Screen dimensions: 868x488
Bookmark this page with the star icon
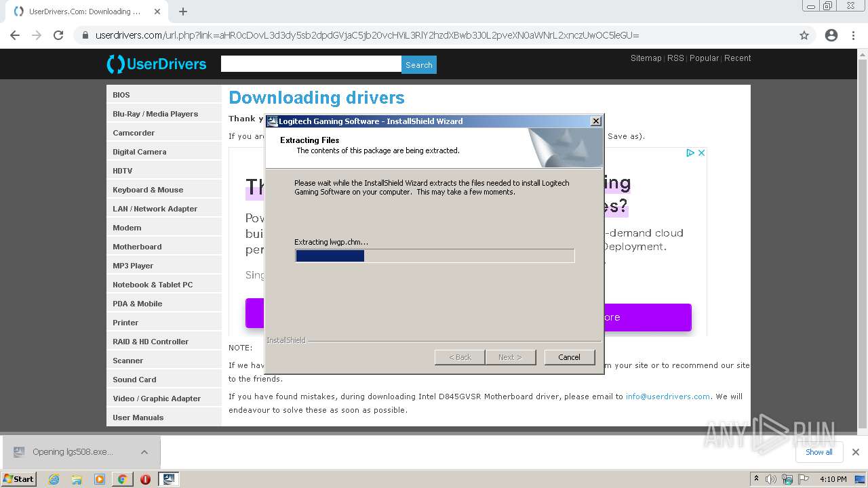tap(804, 35)
